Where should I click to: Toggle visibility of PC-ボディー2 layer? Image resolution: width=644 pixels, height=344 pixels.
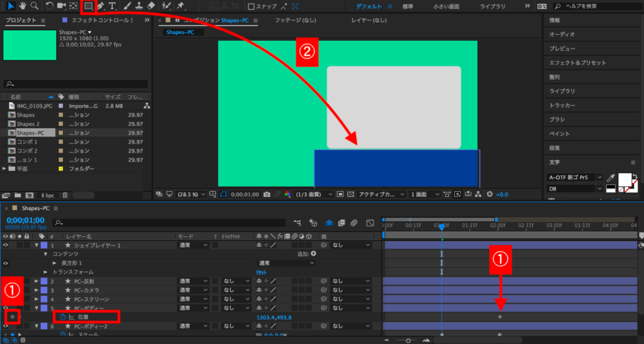(6, 326)
